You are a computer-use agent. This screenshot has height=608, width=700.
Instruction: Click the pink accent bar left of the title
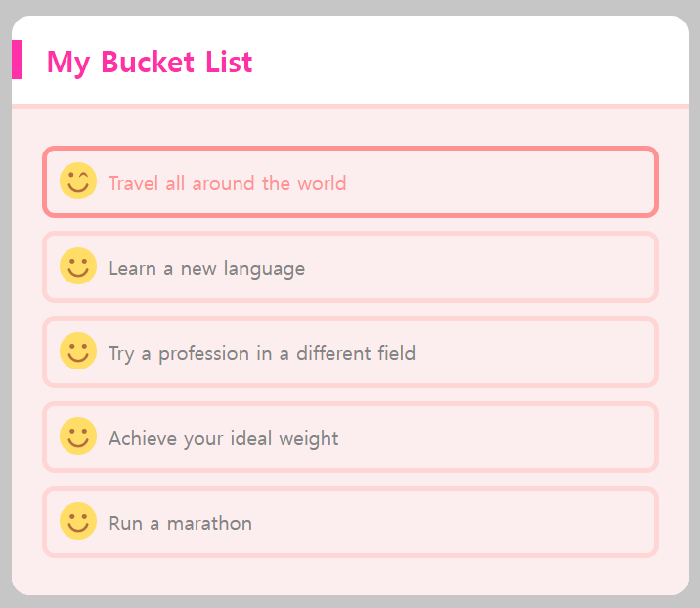click(17, 60)
